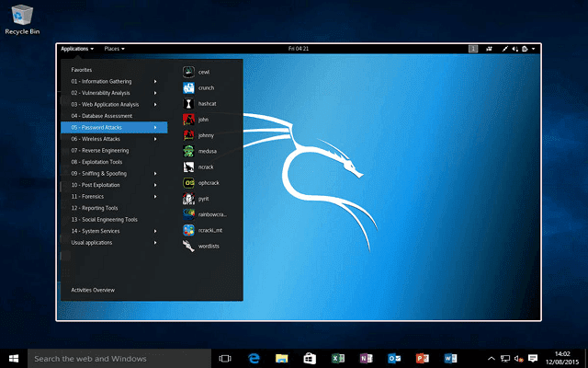Open the hashcat icon
The width and height of the screenshot is (588, 368).
[x=188, y=104]
